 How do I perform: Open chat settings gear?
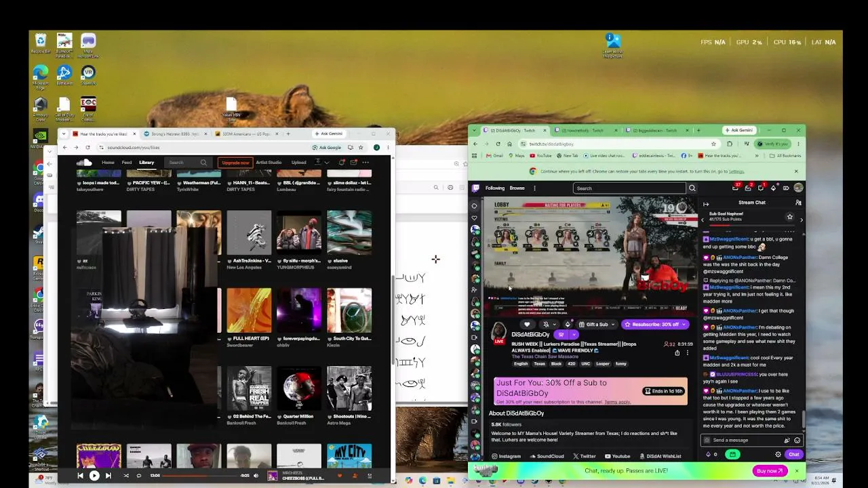pyautogui.click(x=778, y=455)
